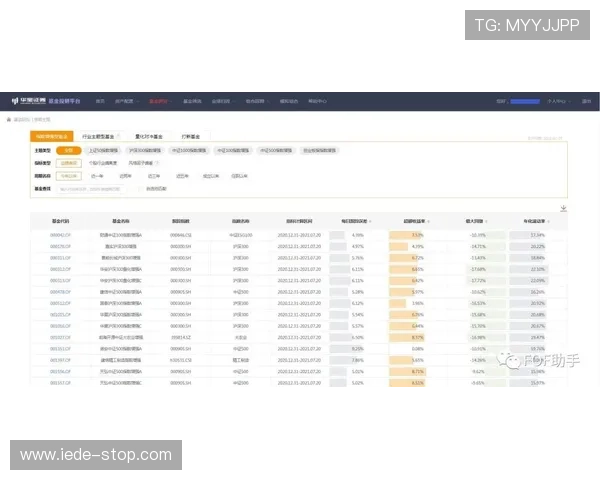Click the help icon beside 风格因子偏离
The width and height of the screenshot is (600, 480).
point(157,163)
